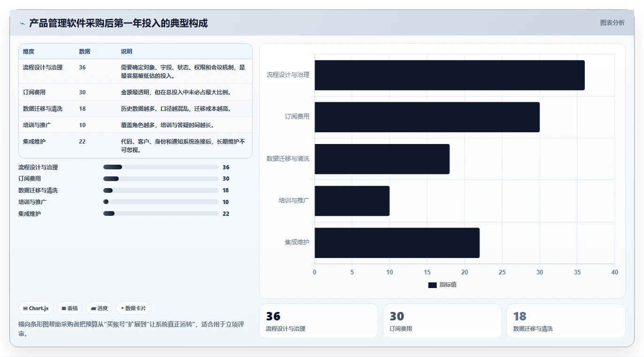
Task: Select the Chart.js tag chip
Action: coord(36,308)
